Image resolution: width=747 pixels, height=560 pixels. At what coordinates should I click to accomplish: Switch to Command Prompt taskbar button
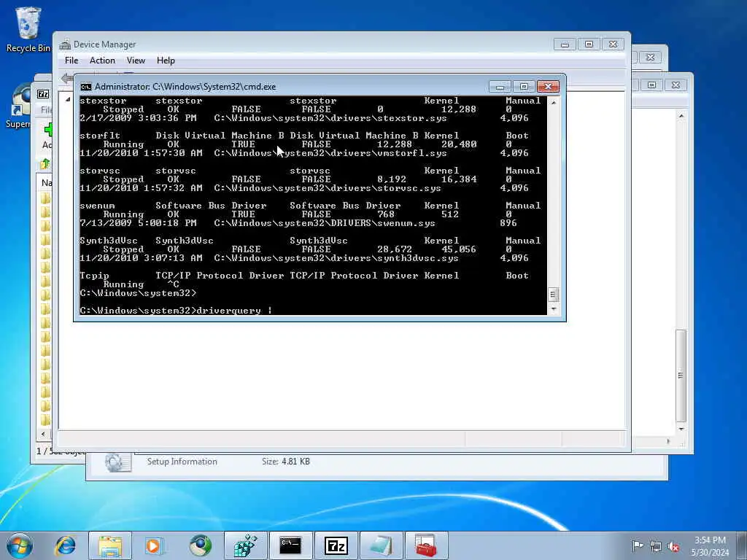(x=290, y=545)
